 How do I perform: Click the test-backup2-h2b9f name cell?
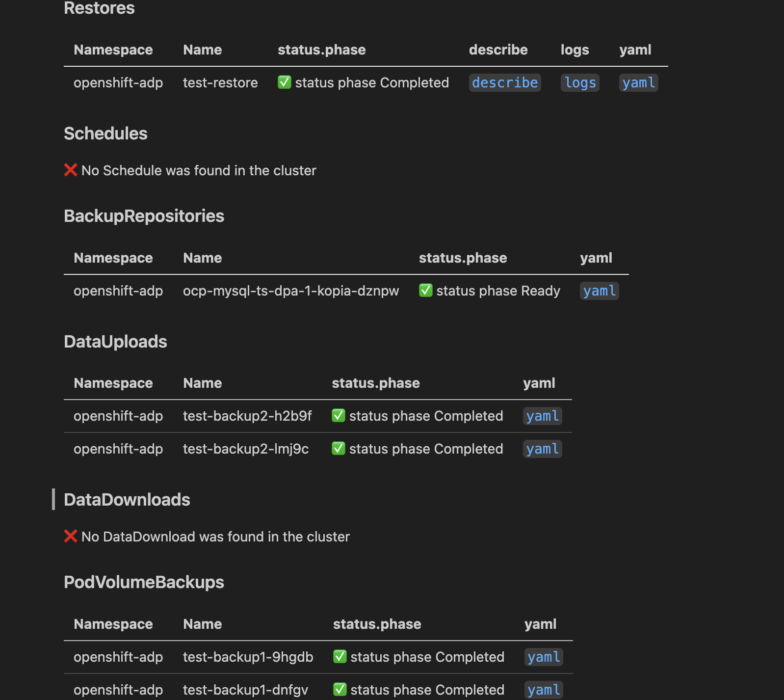click(247, 416)
